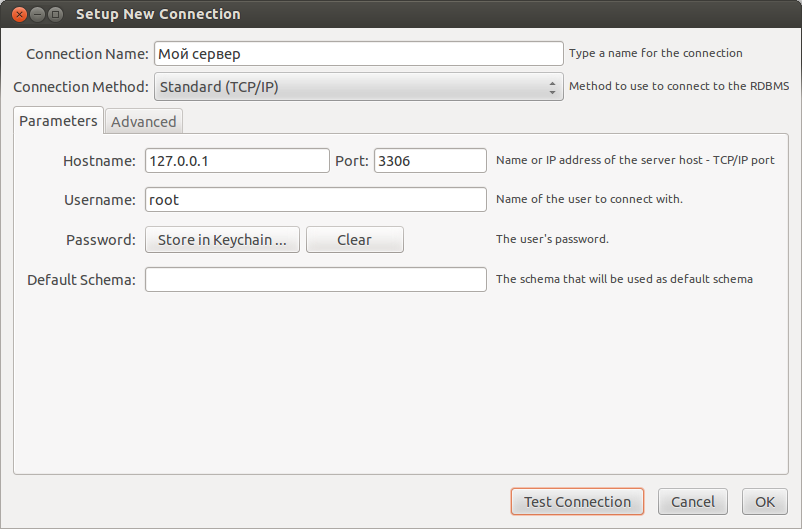
Task: Run Test Connection
Action: click(x=577, y=502)
